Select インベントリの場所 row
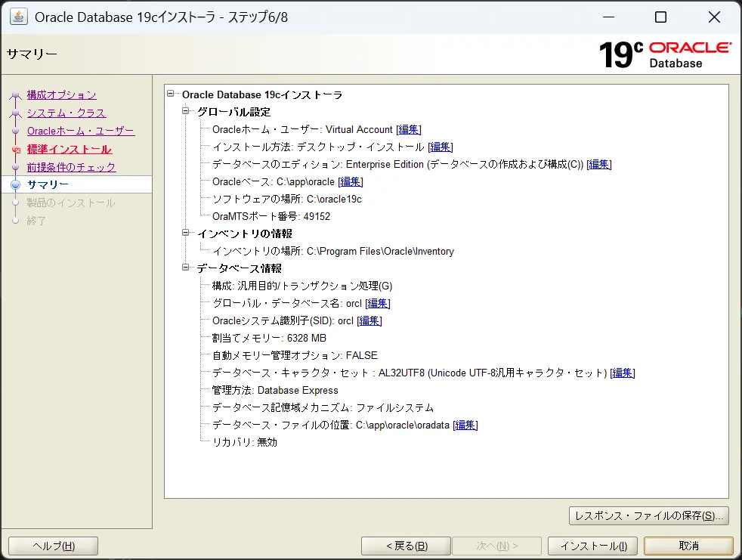 (333, 252)
